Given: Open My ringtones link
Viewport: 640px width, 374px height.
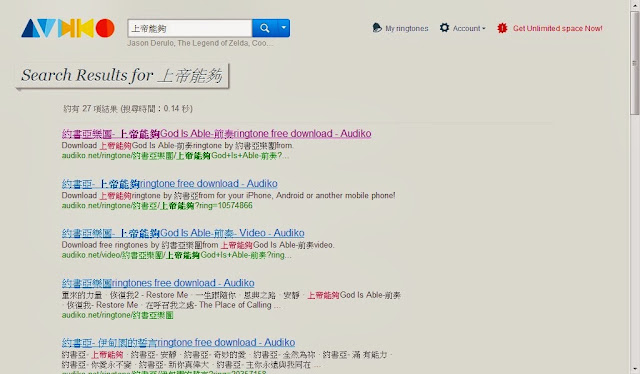Looking at the screenshot, I should click(x=407, y=29).
